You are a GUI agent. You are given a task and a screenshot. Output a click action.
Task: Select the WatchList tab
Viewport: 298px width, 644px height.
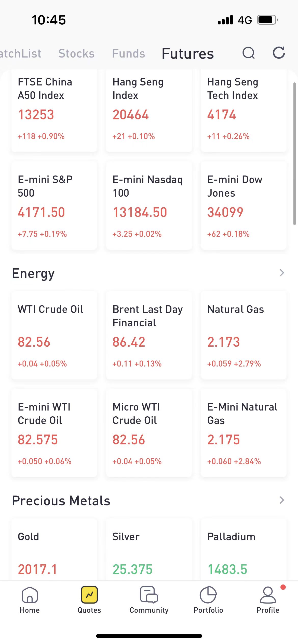20,53
